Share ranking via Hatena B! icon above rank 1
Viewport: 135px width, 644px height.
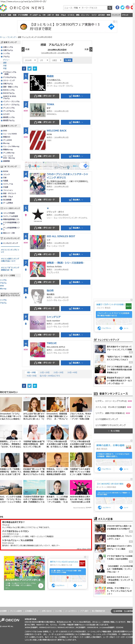[x=35, y=69]
